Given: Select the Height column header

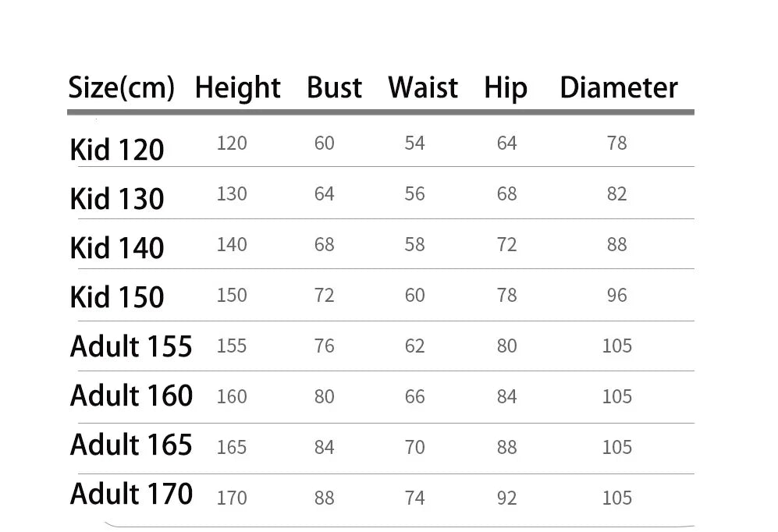Looking at the screenshot, I should point(237,87).
